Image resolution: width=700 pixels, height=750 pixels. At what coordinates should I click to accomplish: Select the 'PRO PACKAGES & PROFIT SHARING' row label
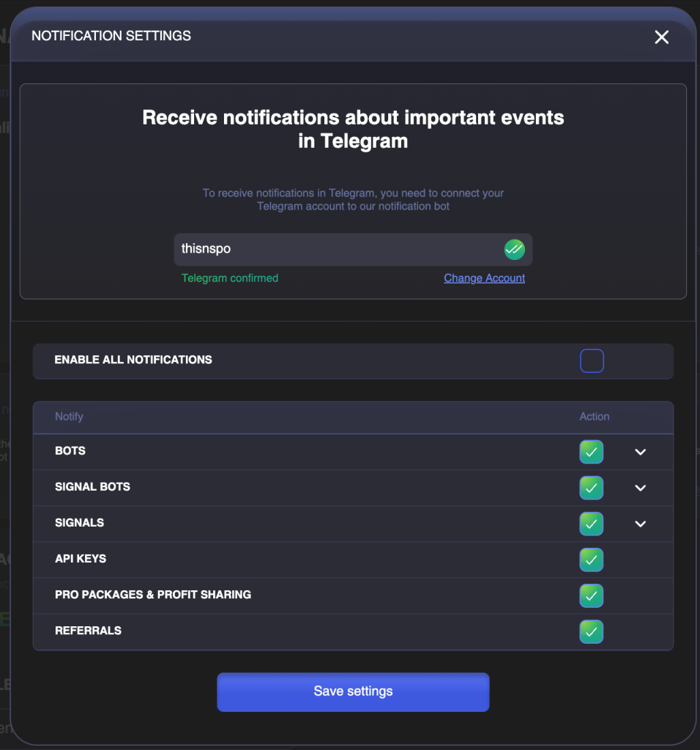tap(153, 595)
